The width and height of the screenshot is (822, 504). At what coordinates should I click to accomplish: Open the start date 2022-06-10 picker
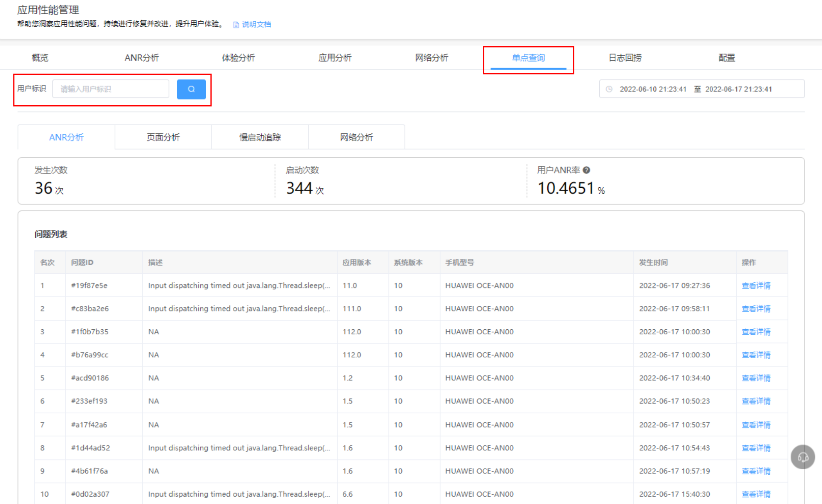[653, 89]
